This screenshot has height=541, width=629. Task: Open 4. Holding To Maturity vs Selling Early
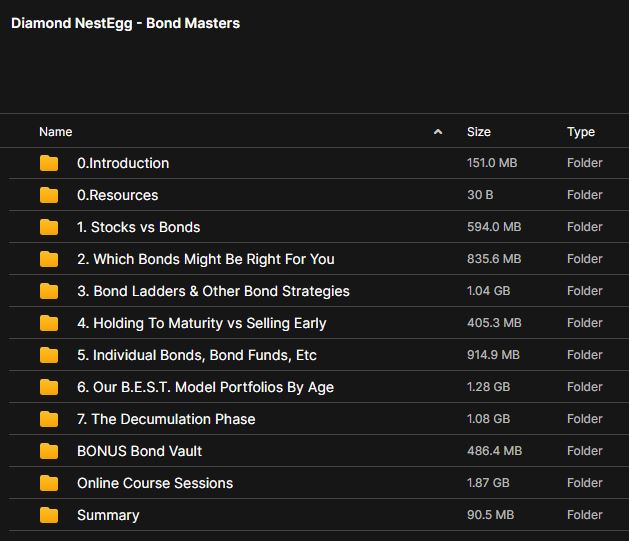pos(201,323)
